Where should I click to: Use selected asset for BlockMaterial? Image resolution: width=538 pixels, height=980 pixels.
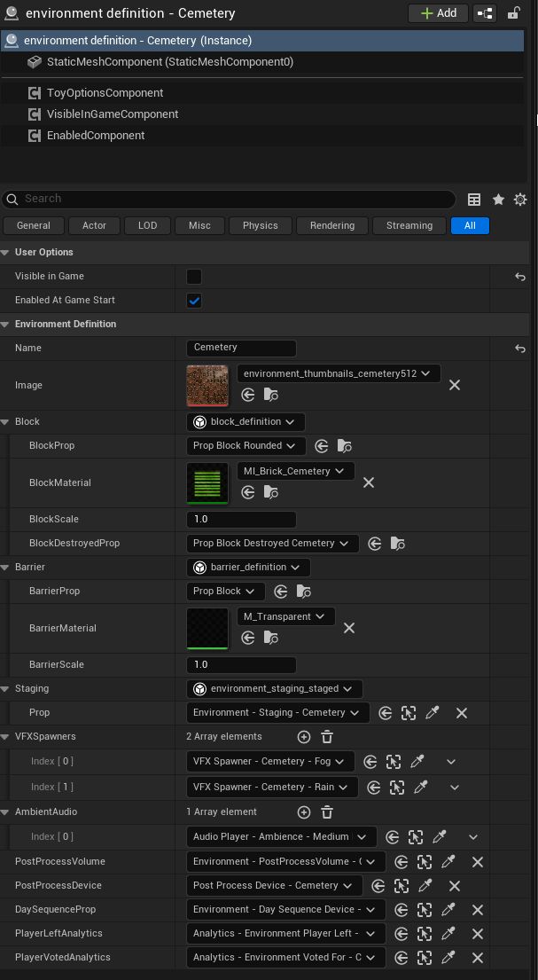(248, 492)
